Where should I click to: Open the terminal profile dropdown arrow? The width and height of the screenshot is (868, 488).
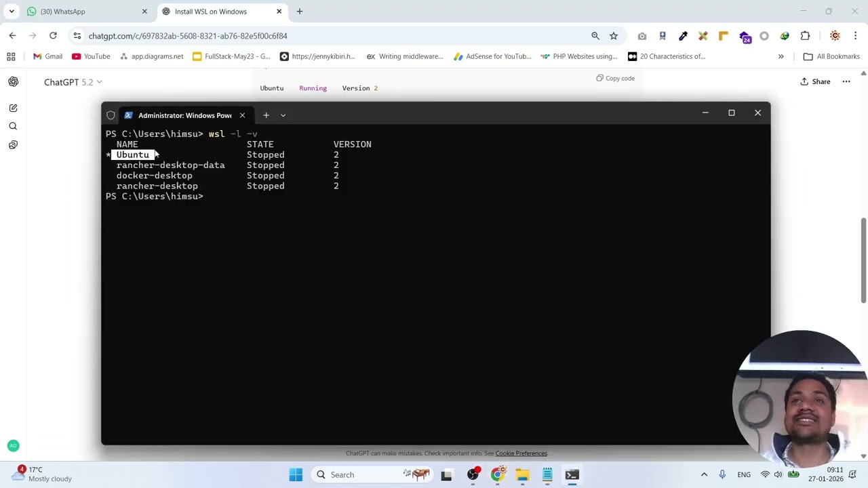[283, 115]
